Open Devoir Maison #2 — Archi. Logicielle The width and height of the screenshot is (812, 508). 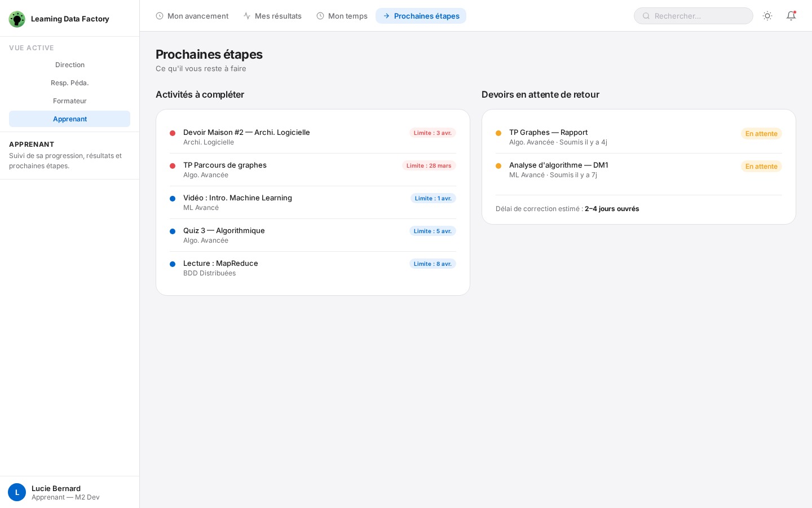(246, 133)
